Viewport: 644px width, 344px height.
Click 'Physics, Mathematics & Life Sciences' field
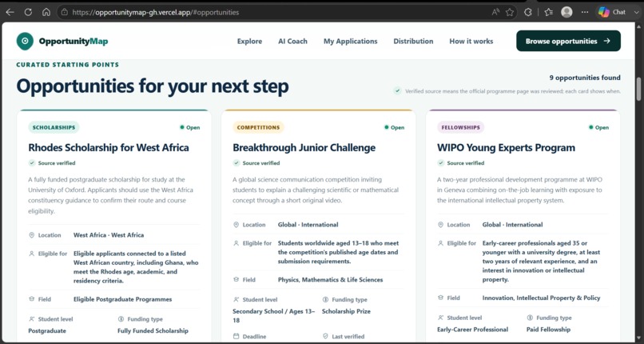tap(330, 279)
